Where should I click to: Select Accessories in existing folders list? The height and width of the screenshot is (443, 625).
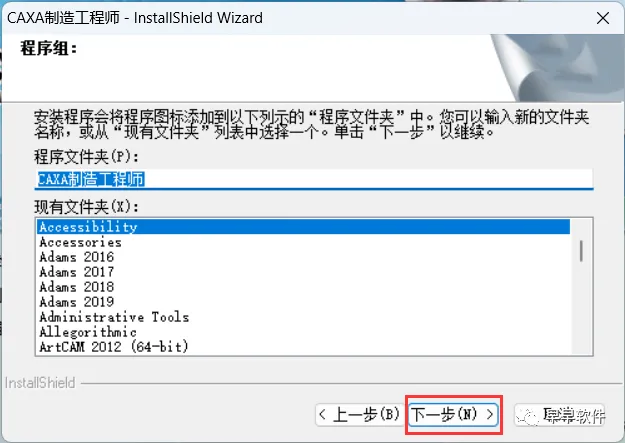coord(304,242)
